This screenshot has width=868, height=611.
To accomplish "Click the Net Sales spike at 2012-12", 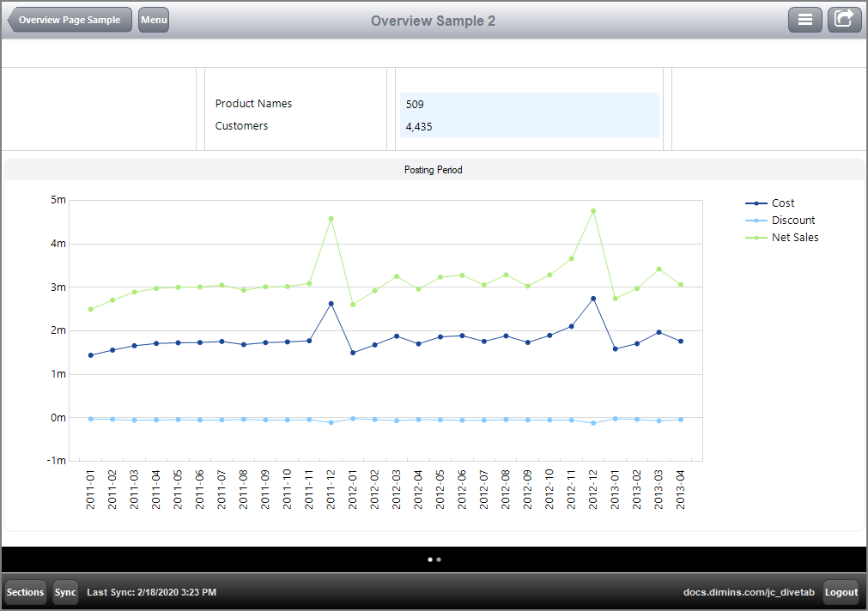I will point(592,209).
